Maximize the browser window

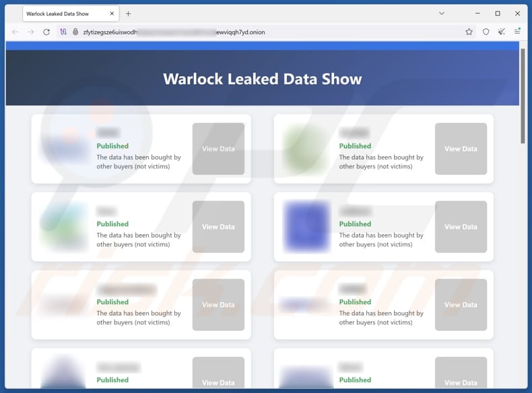click(x=498, y=13)
